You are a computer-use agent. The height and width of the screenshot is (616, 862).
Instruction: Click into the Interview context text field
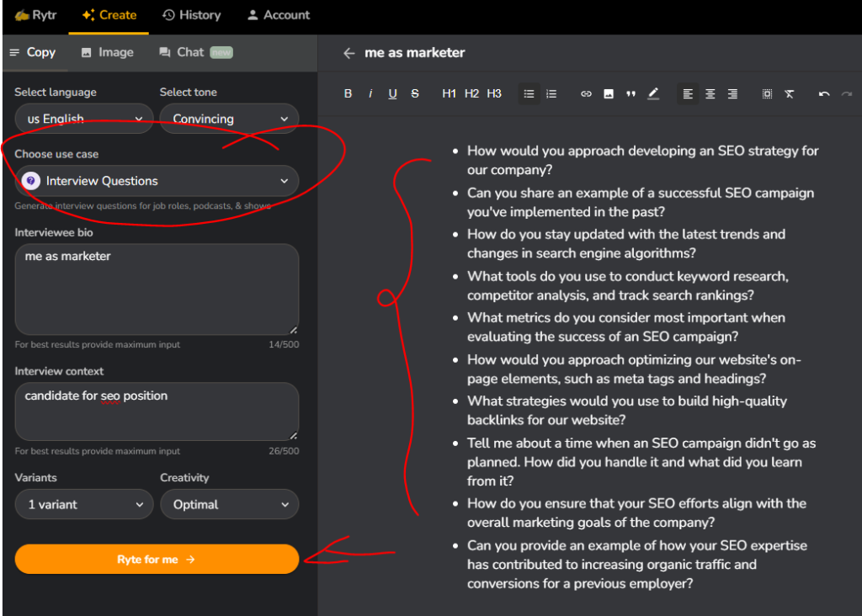click(157, 412)
